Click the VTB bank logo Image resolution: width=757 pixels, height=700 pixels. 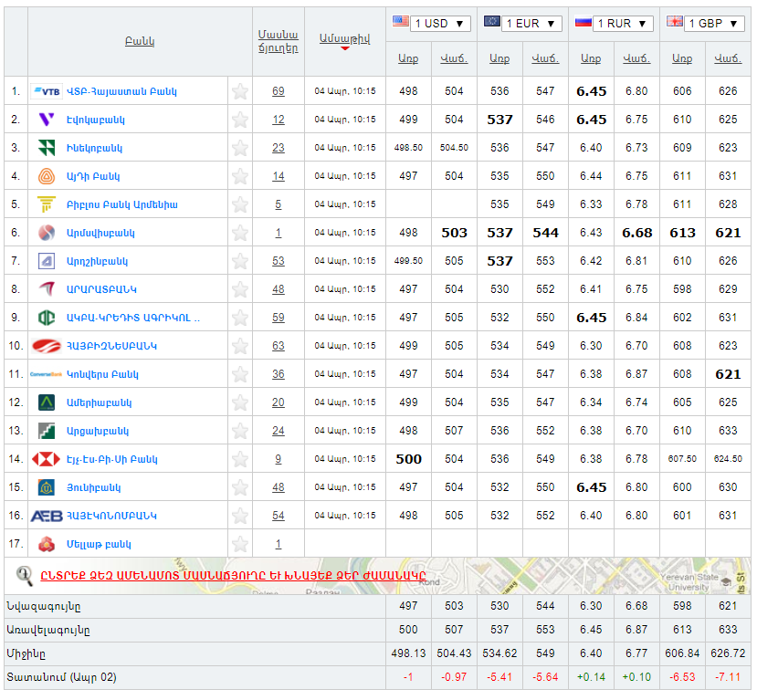pos(47,91)
